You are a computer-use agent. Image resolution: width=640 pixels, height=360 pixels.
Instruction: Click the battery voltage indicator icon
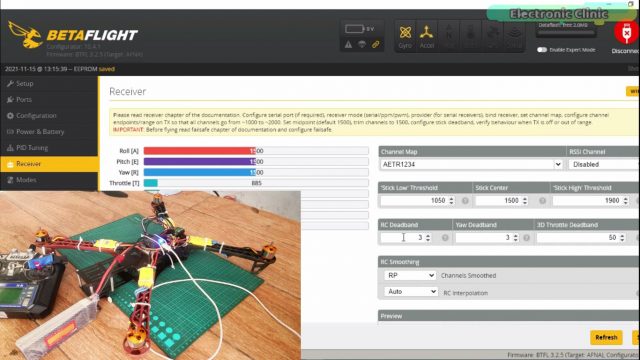click(354, 29)
